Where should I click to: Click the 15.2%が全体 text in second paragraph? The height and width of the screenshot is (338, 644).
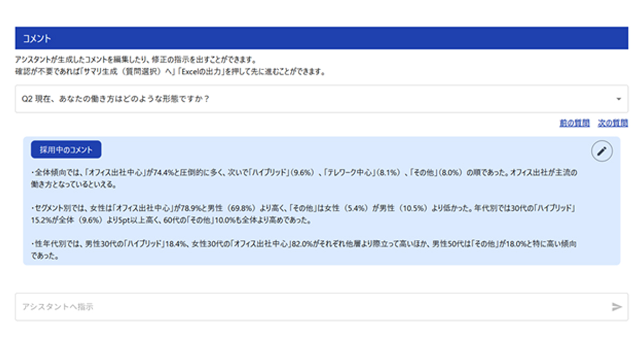(x=53, y=220)
